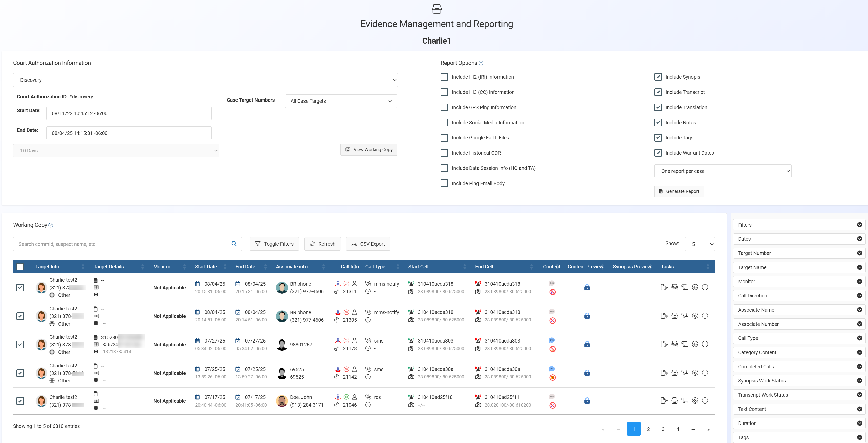
Task: Expand the Call Direction filter panel
Action: coord(799,296)
